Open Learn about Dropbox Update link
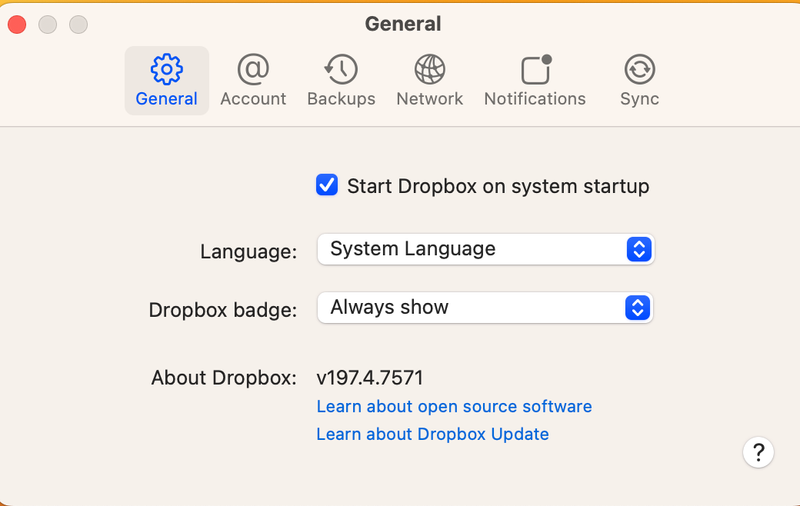 click(433, 434)
